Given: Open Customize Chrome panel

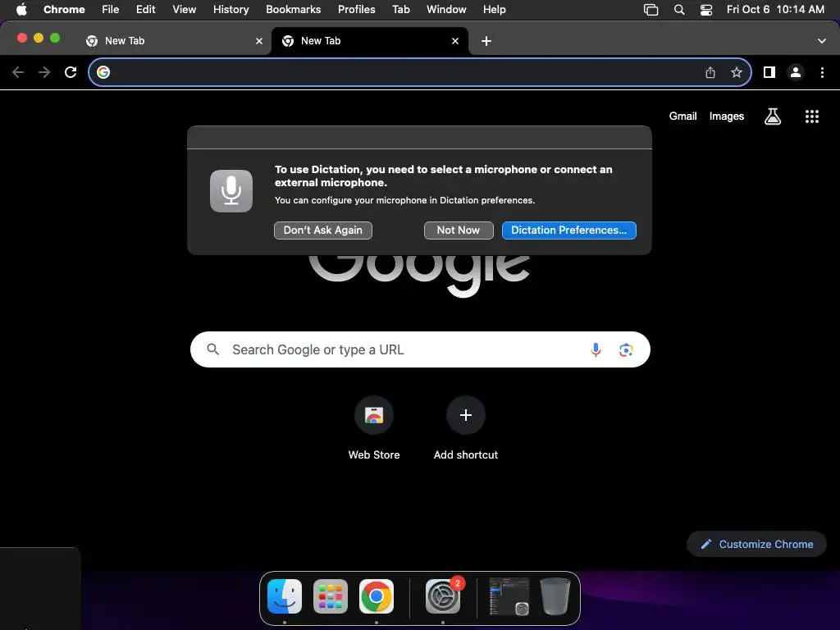Looking at the screenshot, I should coord(756,545).
